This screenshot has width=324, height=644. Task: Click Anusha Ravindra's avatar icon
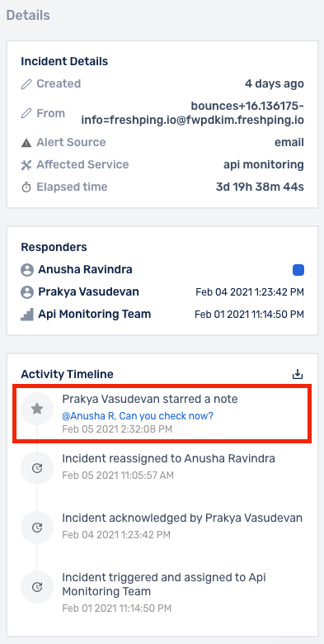tap(27, 270)
